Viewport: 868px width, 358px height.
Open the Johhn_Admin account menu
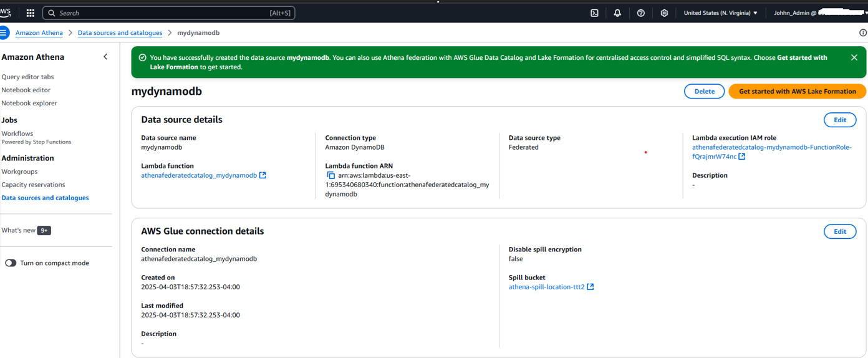coord(819,12)
